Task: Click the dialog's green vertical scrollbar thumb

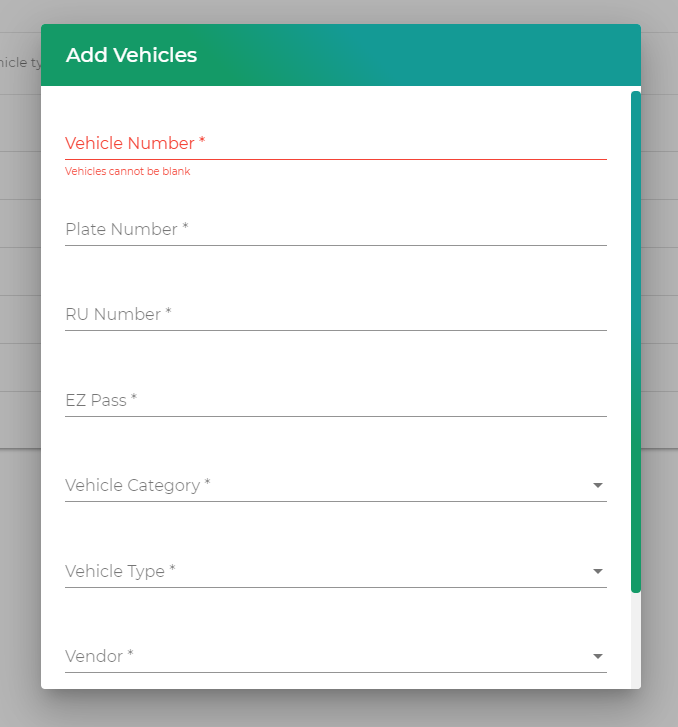Action: click(x=635, y=340)
